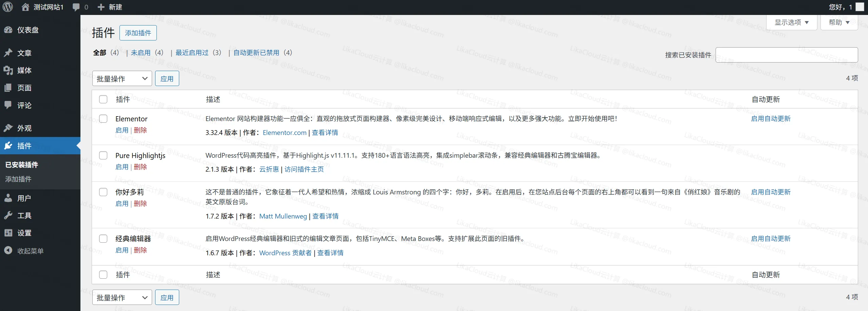868x311 pixels.
Task: Click the 媒体 media library icon
Action: (x=8, y=70)
